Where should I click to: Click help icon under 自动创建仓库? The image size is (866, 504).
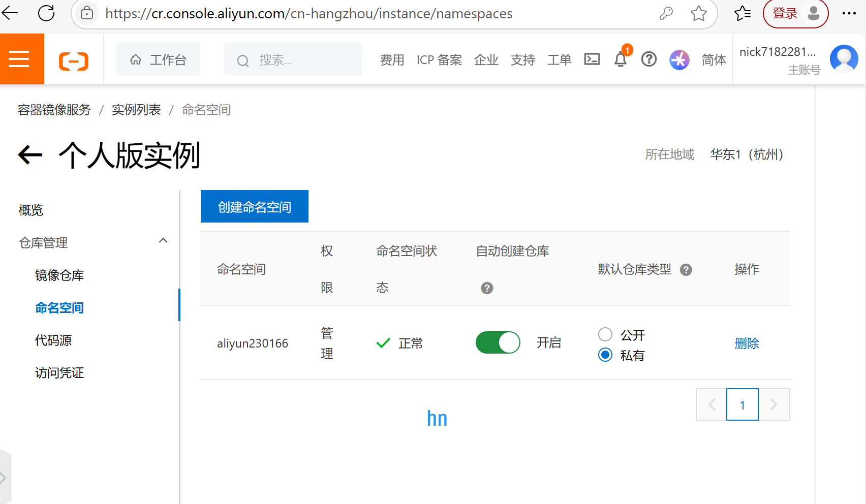(487, 288)
